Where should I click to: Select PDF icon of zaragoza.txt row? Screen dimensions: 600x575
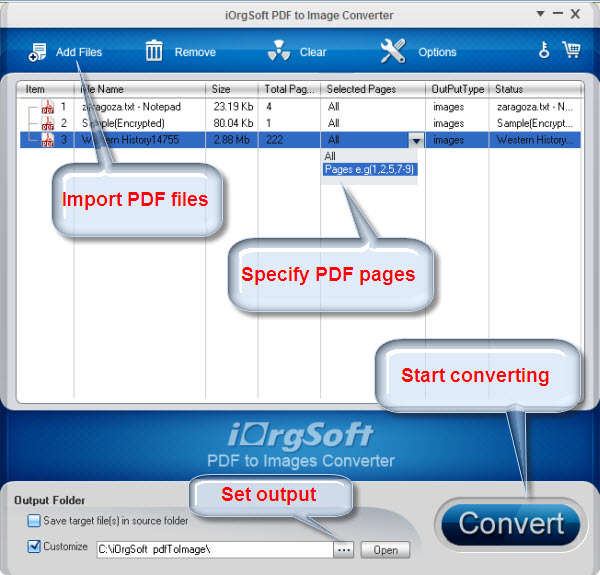point(48,107)
